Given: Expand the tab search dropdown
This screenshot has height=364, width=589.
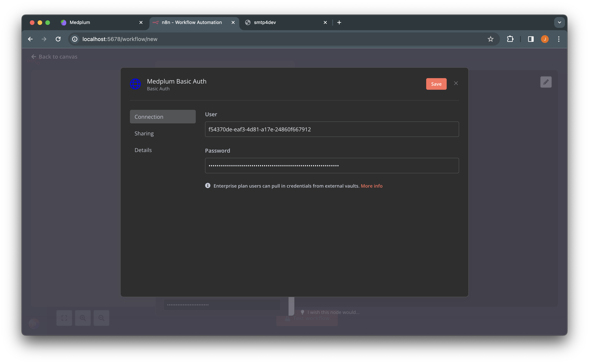Looking at the screenshot, I should pyautogui.click(x=559, y=22).
